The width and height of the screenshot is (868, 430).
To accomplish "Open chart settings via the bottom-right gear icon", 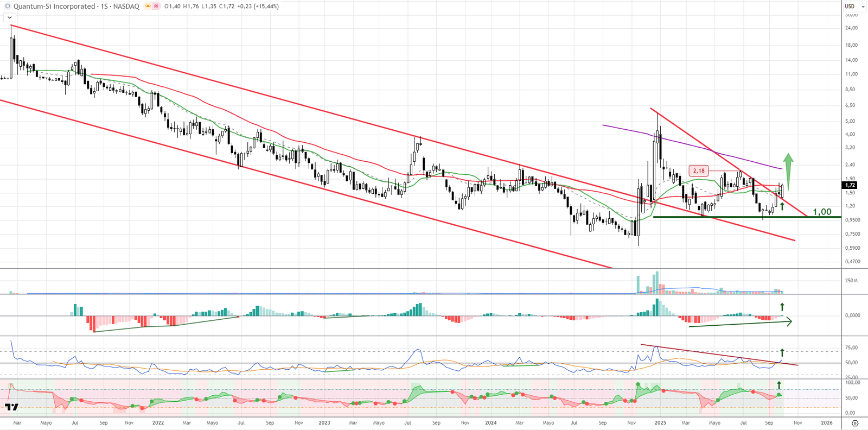I will pos(855,423).
